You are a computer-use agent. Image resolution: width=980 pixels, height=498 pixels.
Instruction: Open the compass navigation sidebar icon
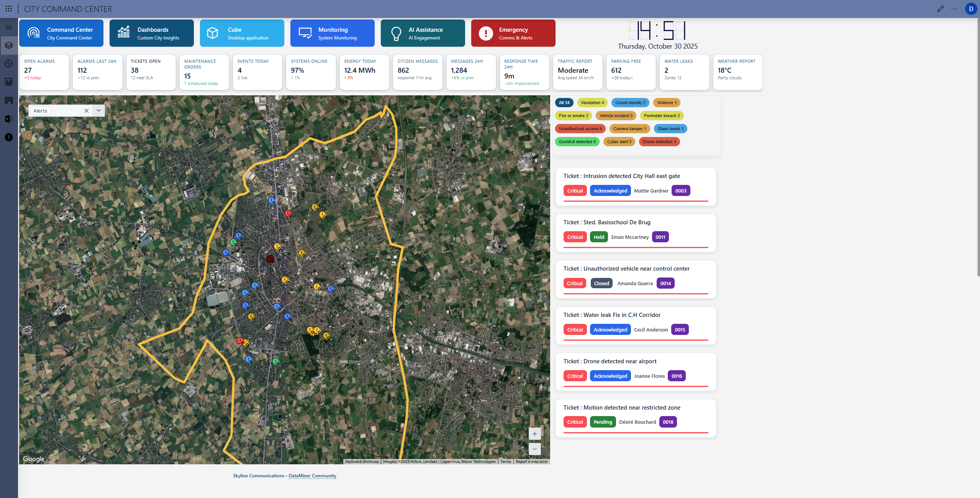(9, 64)
